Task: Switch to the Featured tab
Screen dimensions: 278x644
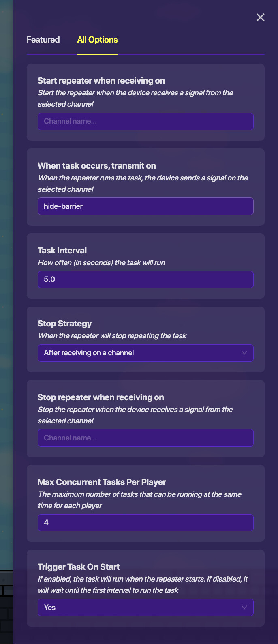Action: point(43,40)
